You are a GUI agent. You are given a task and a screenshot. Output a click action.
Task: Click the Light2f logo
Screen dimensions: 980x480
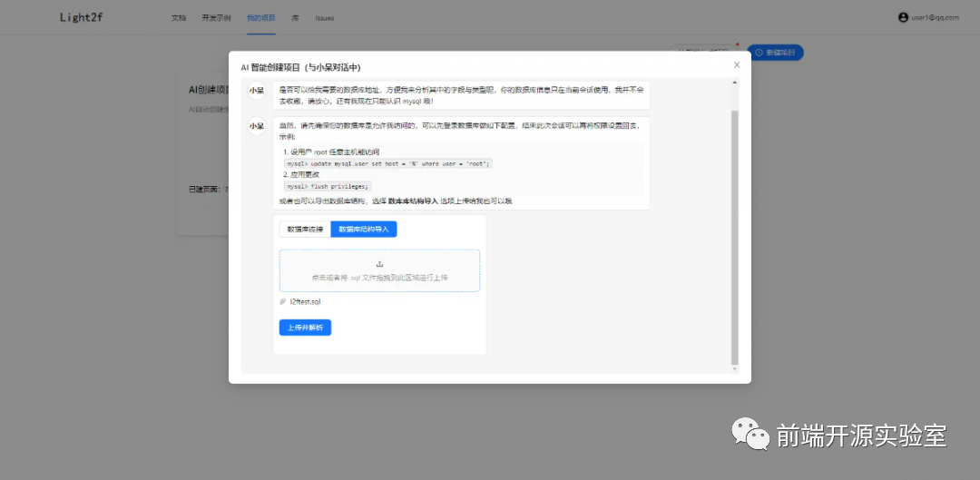coord(82,17)
